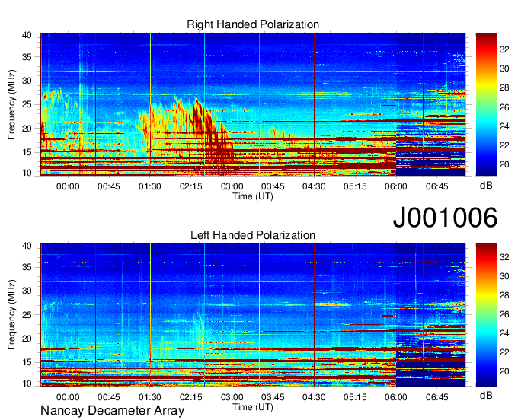Click the bottom spectrogram's color bar
Screen dimensions: 518x420
click(x=486, y=315)
